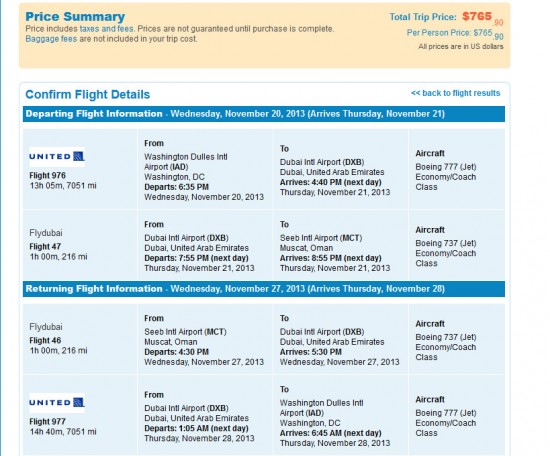Click Departs 6:35 PM for Washington Dulles
The height and width of the screenshot is (456, 550).
176,187
